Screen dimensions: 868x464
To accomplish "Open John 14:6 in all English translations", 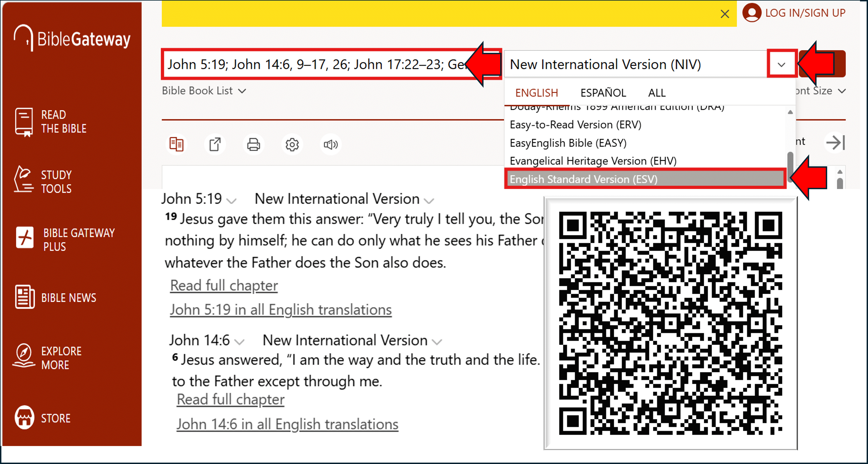I will coord(287,424).
